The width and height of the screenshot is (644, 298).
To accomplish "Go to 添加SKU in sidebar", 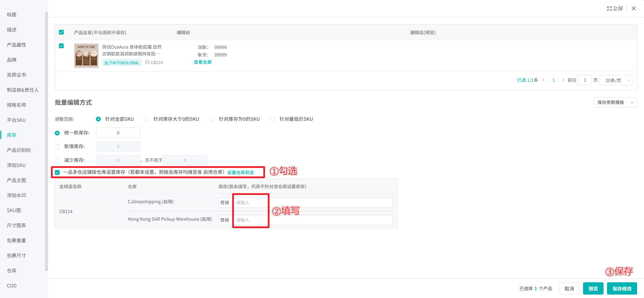I will 16,165.
